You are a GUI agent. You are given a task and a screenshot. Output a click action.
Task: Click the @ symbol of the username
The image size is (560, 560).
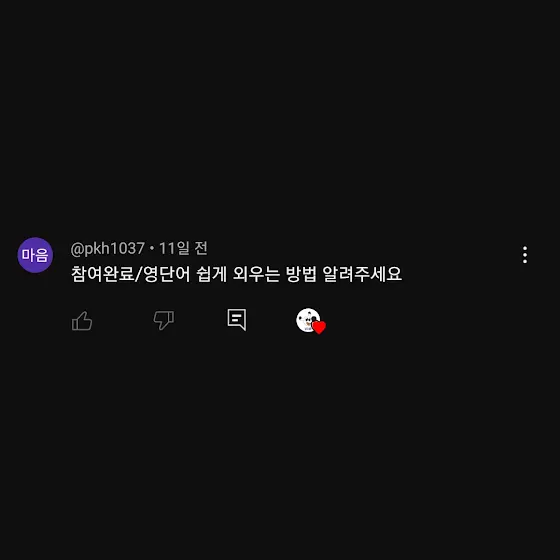click(x=77, y=249)
